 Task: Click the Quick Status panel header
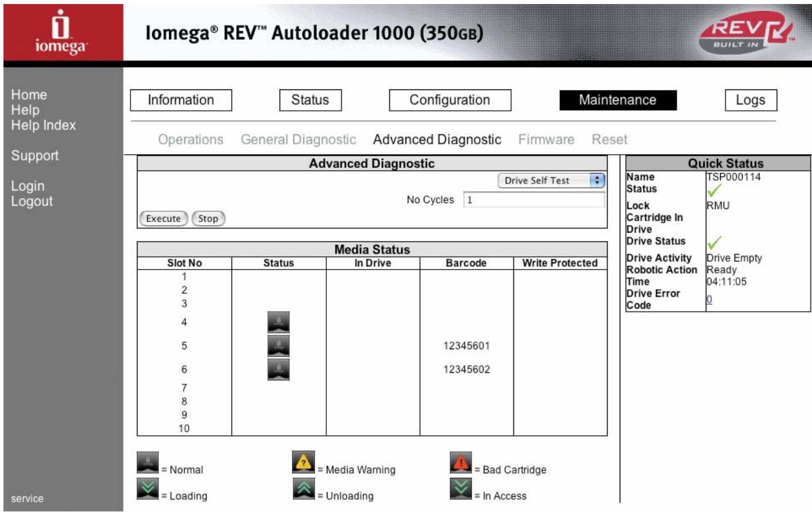click(x=718, y=163)
